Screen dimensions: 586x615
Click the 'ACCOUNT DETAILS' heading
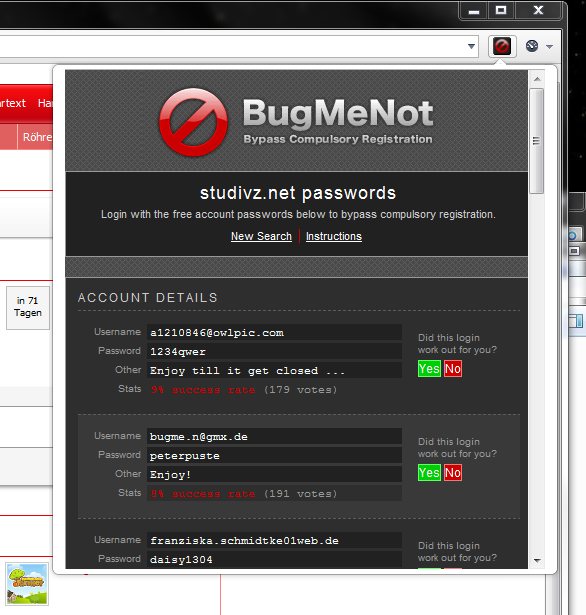click(147, 298)
